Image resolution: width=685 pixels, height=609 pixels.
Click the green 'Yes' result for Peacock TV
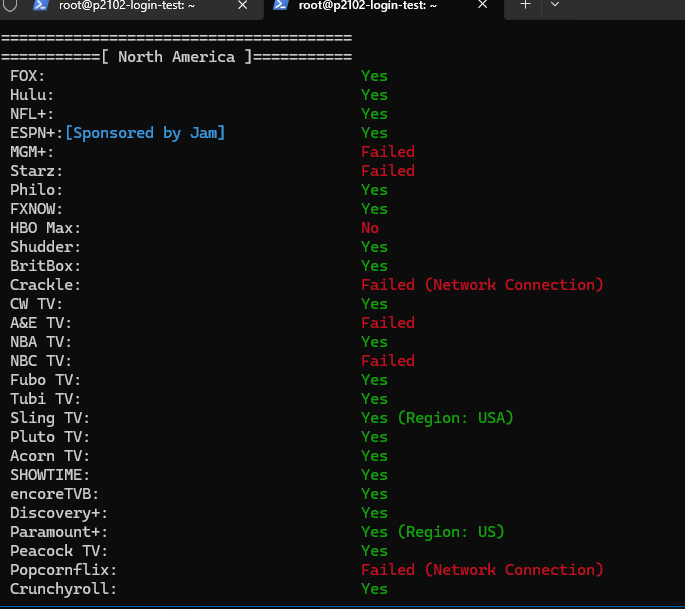(x=374, y=551)
